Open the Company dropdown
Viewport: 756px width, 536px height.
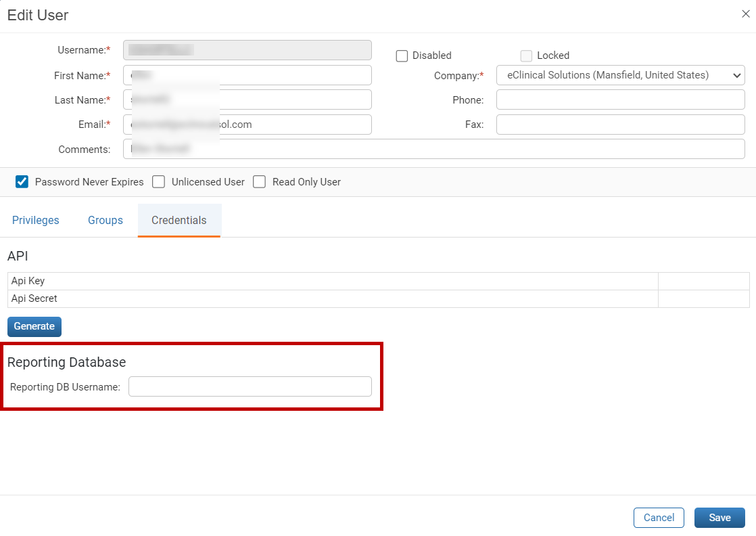pos(621,75)
